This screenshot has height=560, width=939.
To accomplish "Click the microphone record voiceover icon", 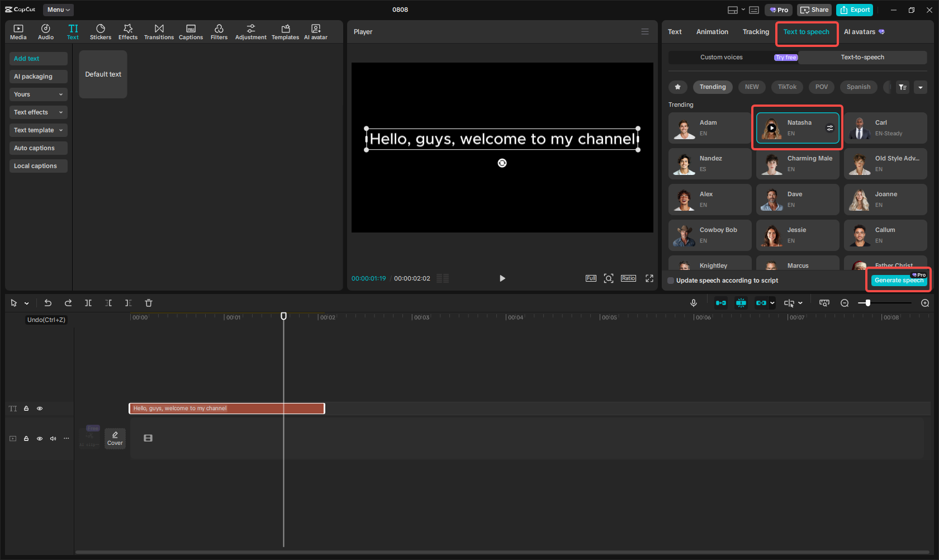I will [693, 303].
